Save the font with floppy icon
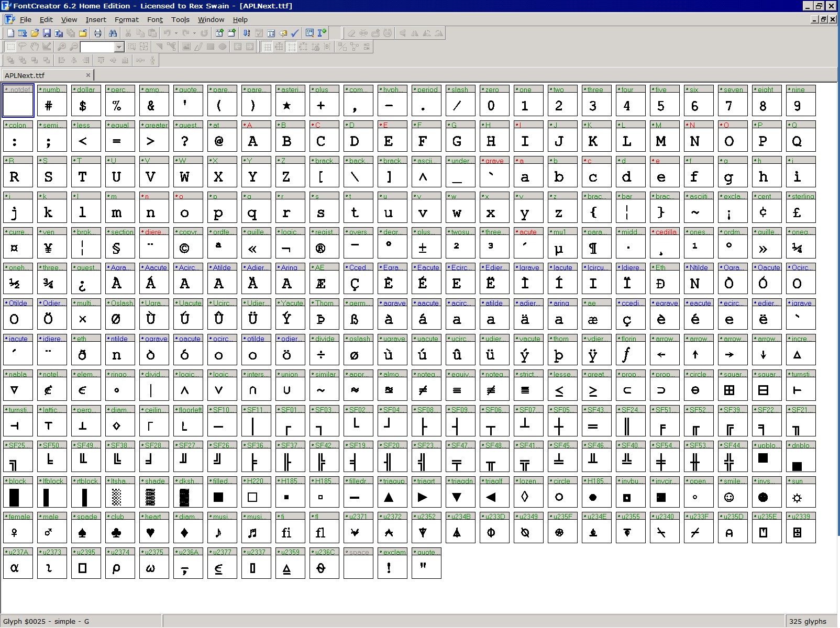Screen dimensions: 840x628 (x=47, y=33)
